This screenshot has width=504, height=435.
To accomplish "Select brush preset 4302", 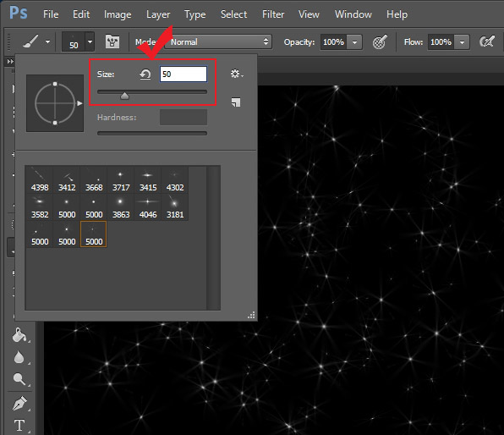I will click(x=174, y=180).
